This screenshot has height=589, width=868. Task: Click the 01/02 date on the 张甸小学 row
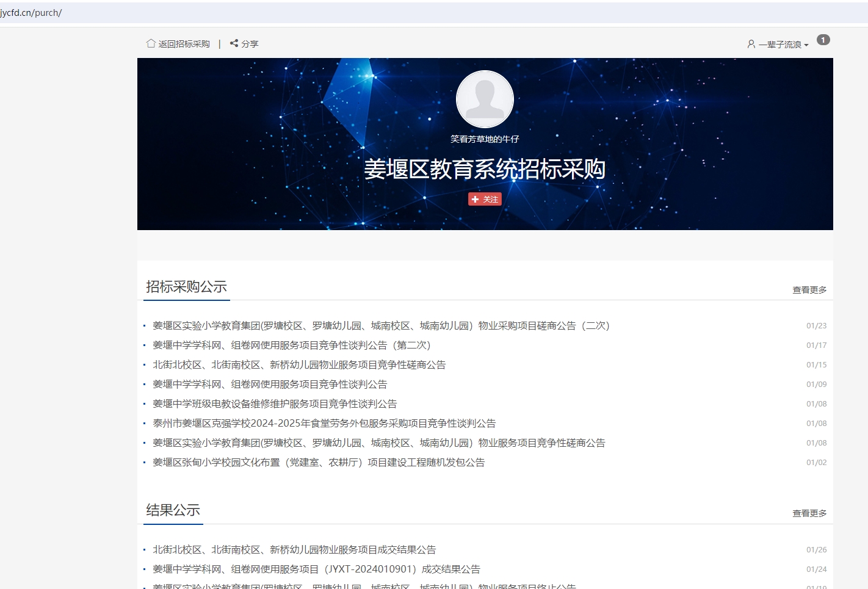click(816, 463)
